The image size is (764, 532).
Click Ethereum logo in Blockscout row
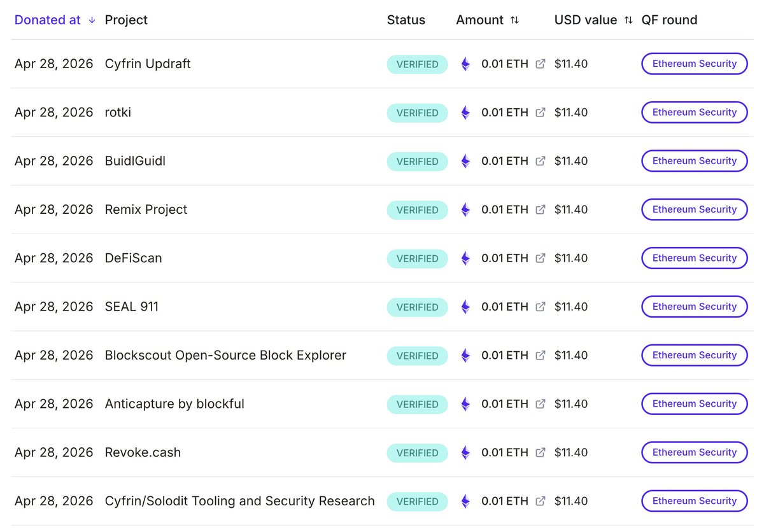pyautogui.click(x=465, y=356)
